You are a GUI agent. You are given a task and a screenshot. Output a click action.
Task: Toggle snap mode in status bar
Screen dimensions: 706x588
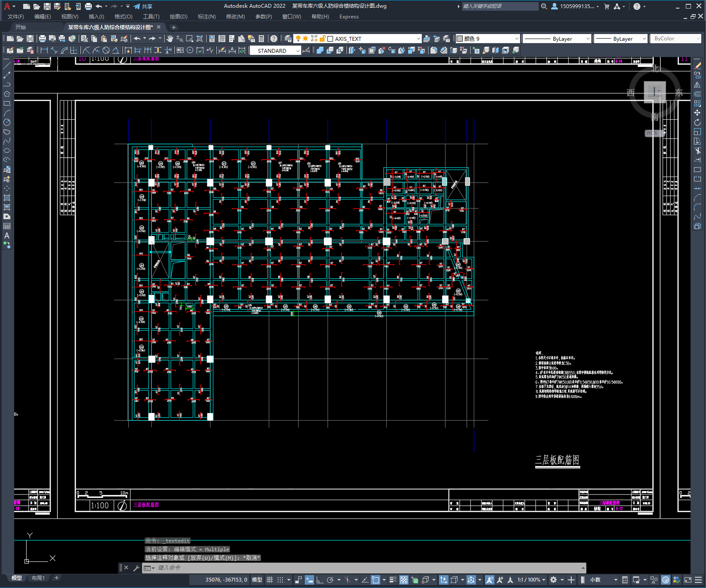[280, 580]
